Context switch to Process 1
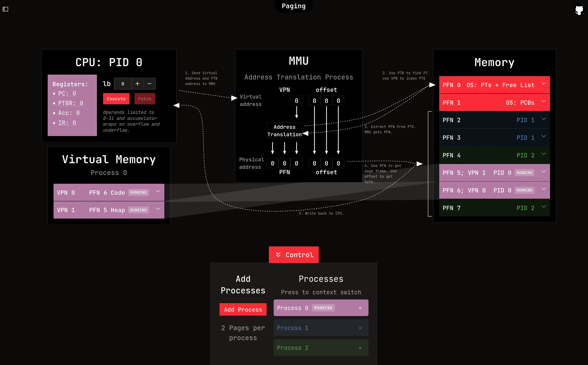Viewport: 588px width, 365px height. pos(314,328)
